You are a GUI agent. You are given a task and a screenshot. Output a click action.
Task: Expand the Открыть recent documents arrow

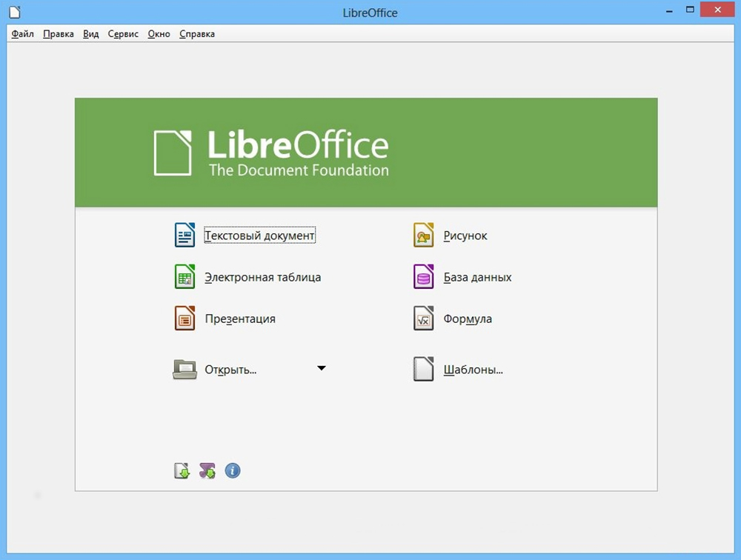pos(322,368)
